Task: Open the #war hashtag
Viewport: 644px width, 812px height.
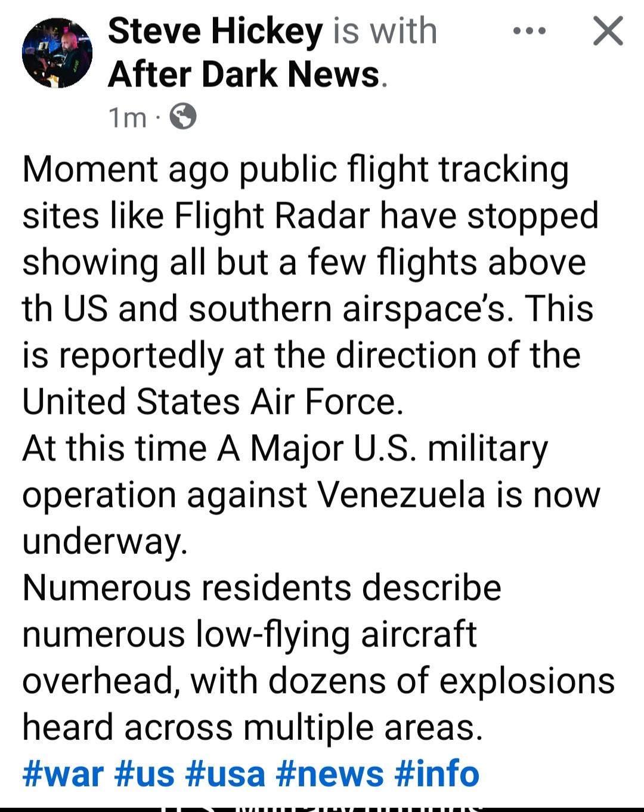Action: click(63, 774)
